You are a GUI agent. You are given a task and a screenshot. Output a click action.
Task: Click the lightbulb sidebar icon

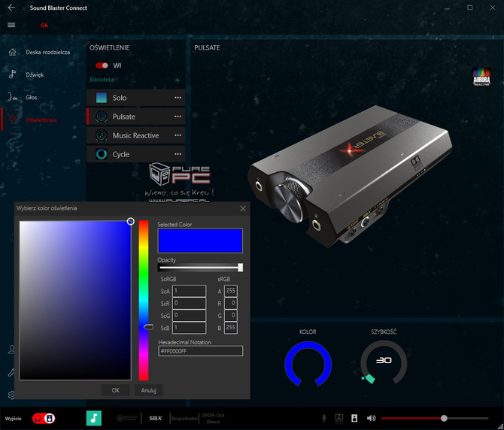12,120
